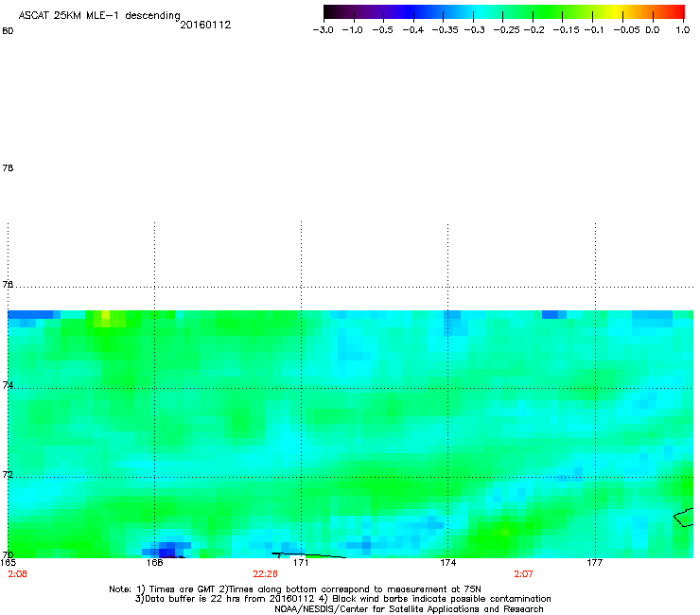Image resolution: width=700 pixels, height=615 pixels.
Task: Click the -0.1 color scale label
Action: tap(594, 30)
